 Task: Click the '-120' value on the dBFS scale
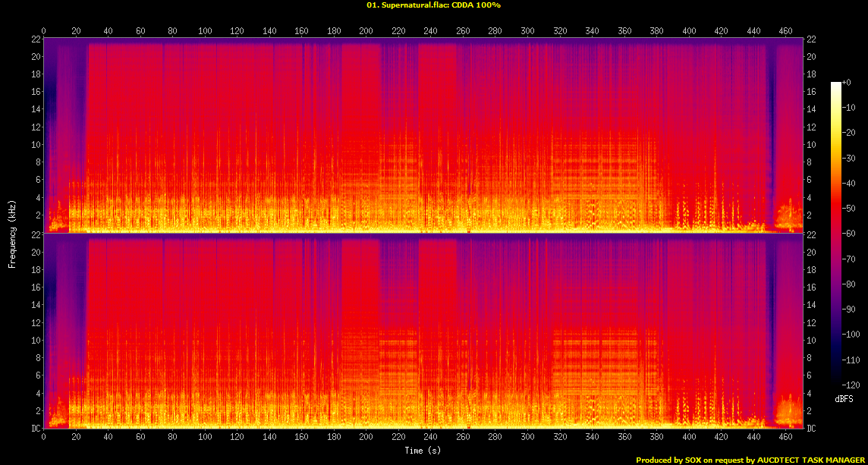pos(854,385)
